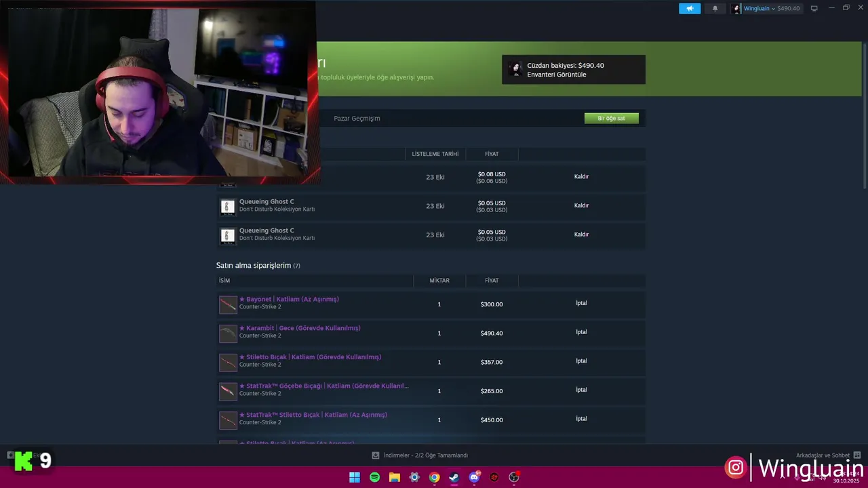
Task: Click the wallet avatar beside Cüzdan bakiyesi
Action: point(515,70)
